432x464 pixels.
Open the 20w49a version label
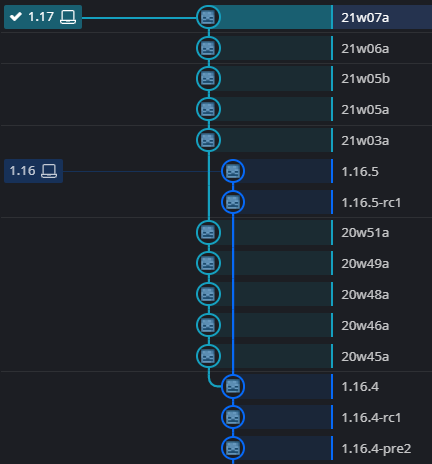tap(365, 264)
